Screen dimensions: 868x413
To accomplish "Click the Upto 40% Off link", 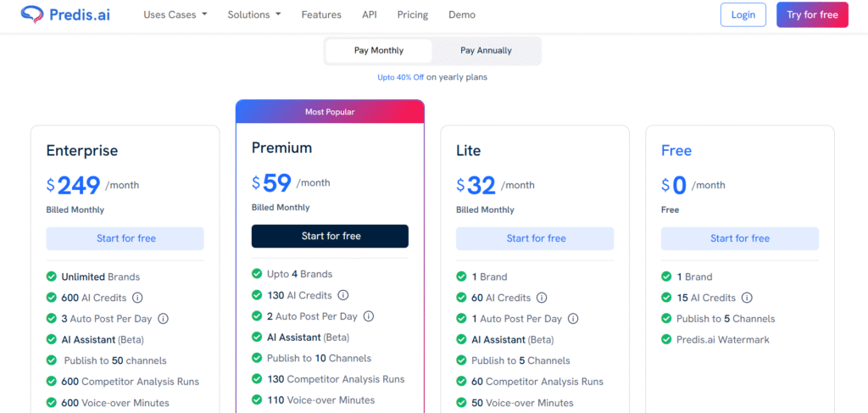I will point(400,77).
